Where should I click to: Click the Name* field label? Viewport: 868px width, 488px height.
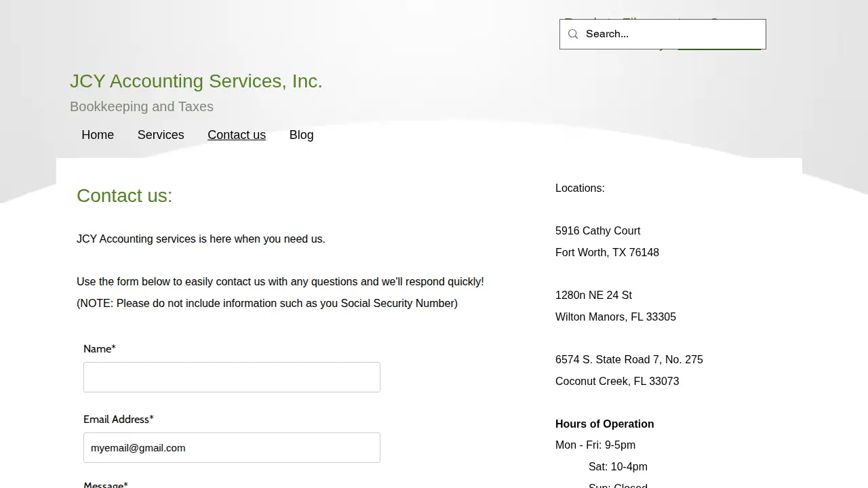(x=100, y=349)
